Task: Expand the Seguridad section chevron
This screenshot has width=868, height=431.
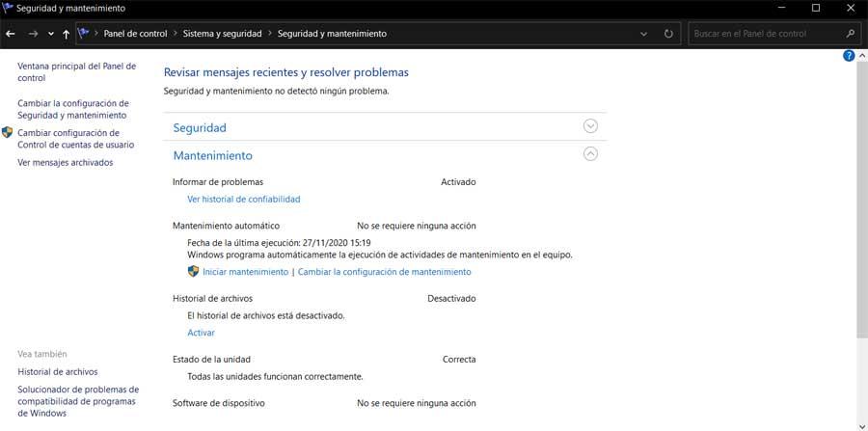Action: point(590,126)
